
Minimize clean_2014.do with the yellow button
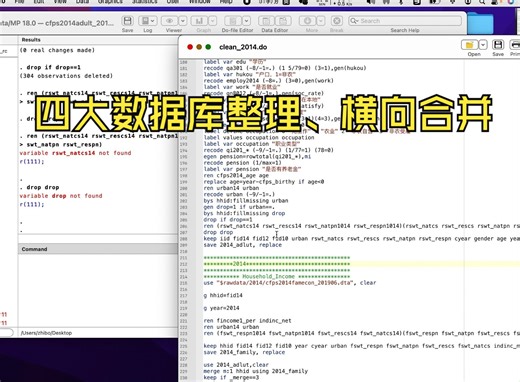click(199, 47)
